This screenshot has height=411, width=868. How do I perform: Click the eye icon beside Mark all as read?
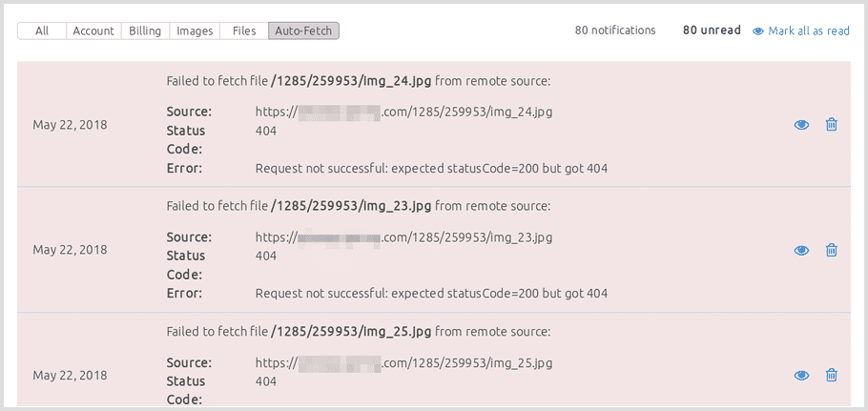pos(758,31)
